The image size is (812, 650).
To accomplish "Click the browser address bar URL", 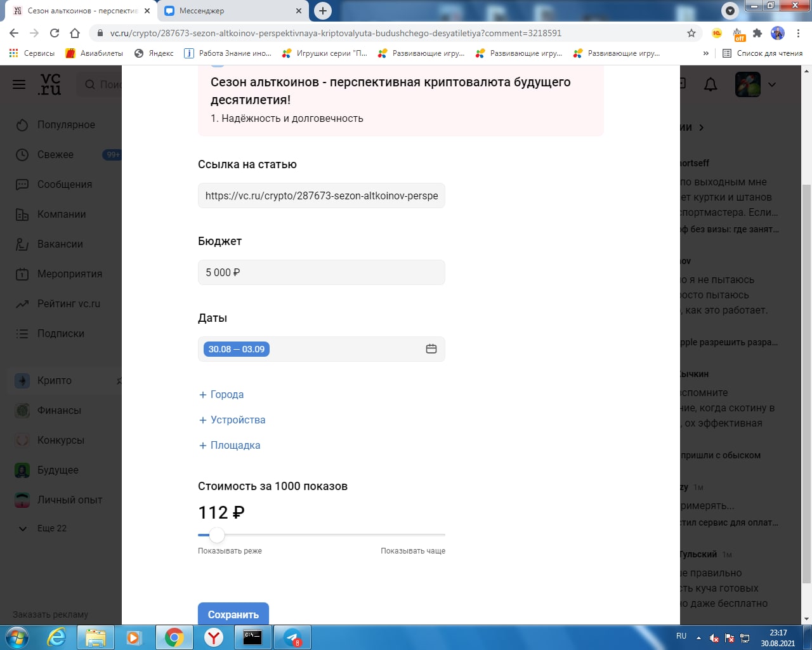I will [336, 33].
